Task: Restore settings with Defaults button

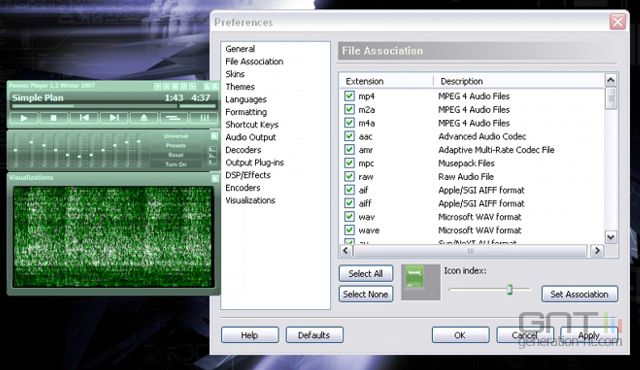Action: pyautogui.click(x=314, y=335)
